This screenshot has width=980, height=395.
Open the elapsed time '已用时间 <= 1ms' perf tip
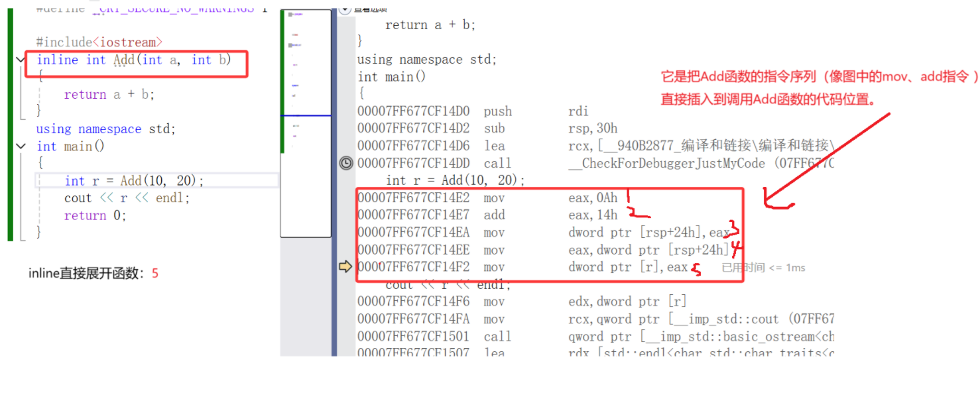coord(763,268)
